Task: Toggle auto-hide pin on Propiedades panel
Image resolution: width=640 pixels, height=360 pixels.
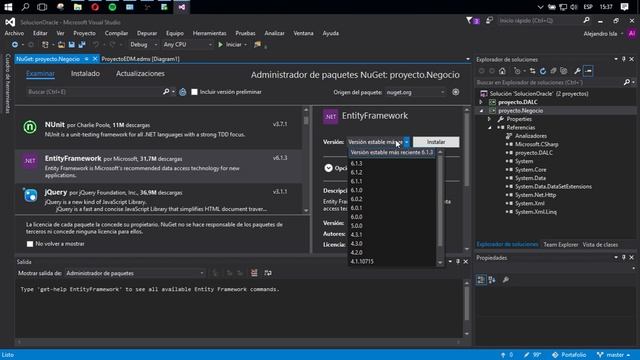Action: (624, 257)
